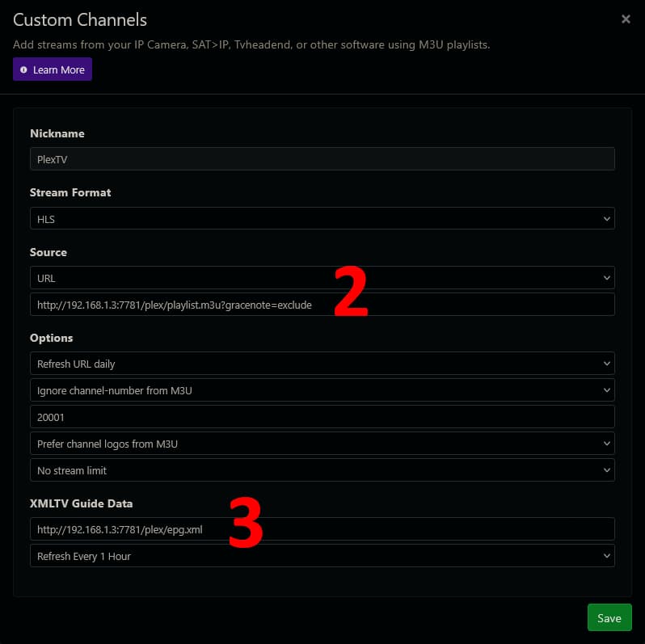Close the Custom Channels dialog
The height and width of the screenshot is (644, 645).
coord(626,19)
